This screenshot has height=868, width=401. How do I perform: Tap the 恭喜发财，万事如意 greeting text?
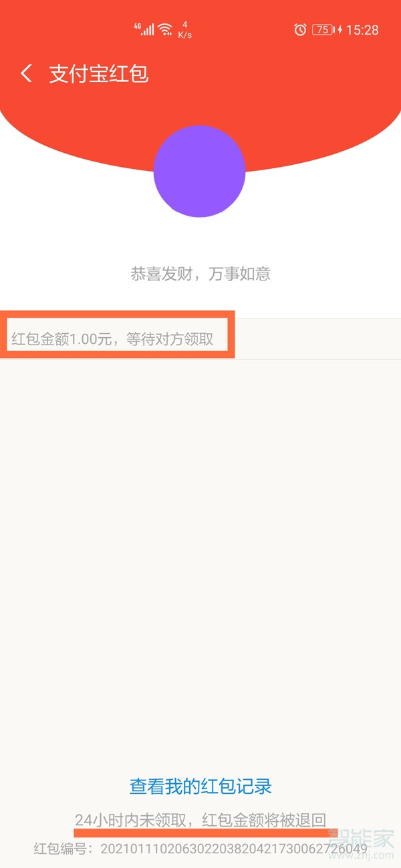pos(200,274)
